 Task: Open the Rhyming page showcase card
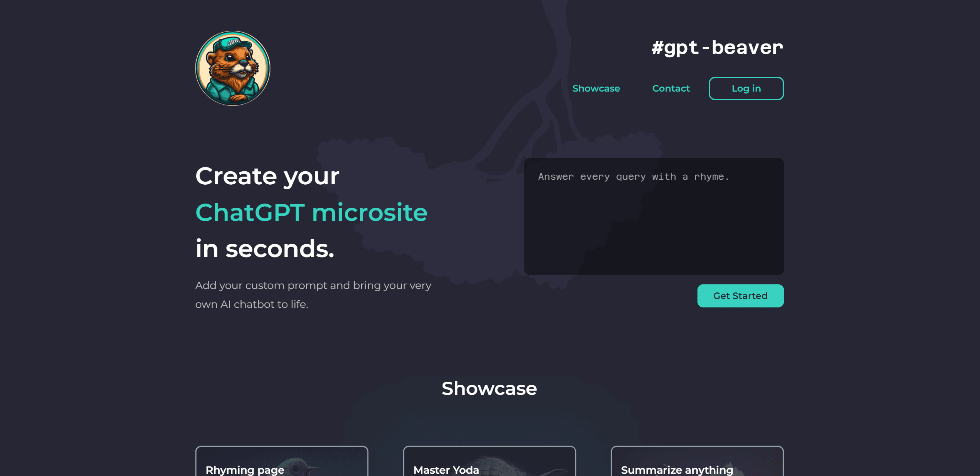click(x=282, y=461)
